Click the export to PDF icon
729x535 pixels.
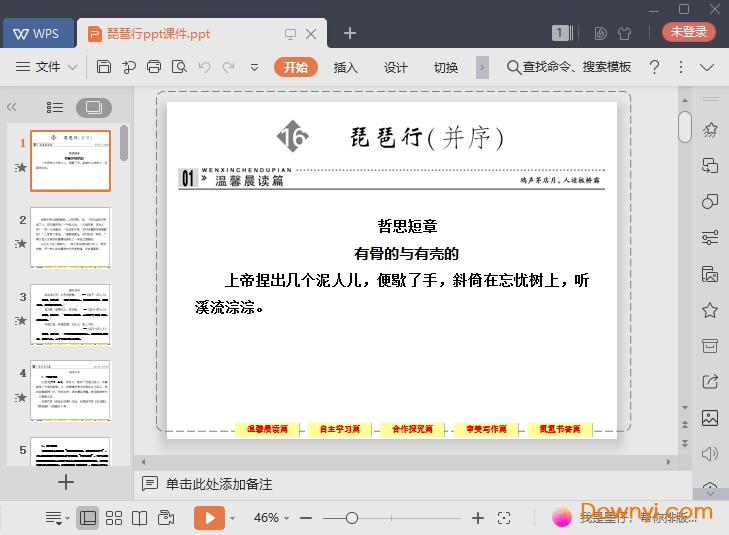click(129, 67)
